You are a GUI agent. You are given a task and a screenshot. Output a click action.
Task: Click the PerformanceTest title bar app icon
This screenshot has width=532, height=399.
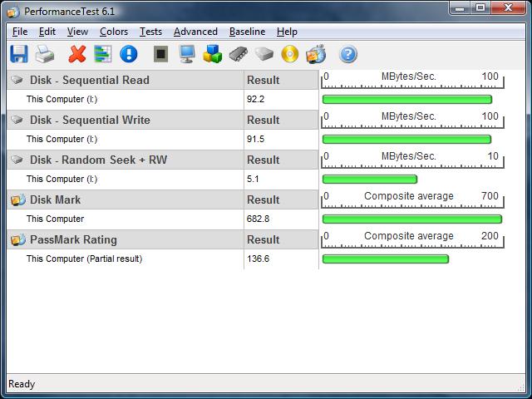13,12
